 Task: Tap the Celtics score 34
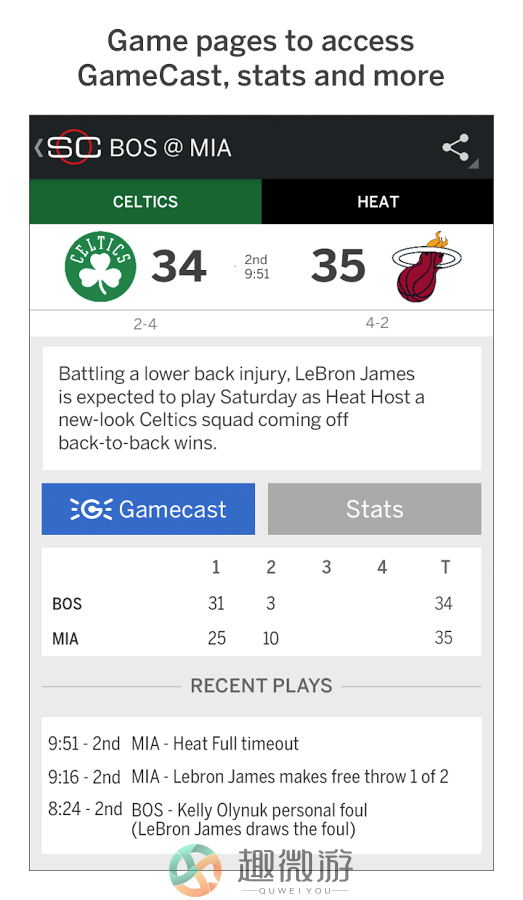click(179, 266)
